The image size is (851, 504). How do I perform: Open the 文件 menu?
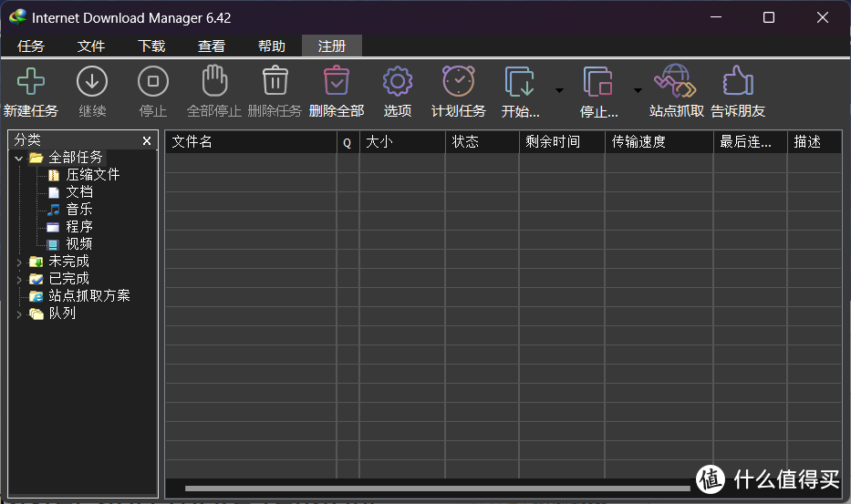pyautogui.click(x=91, y=46)
